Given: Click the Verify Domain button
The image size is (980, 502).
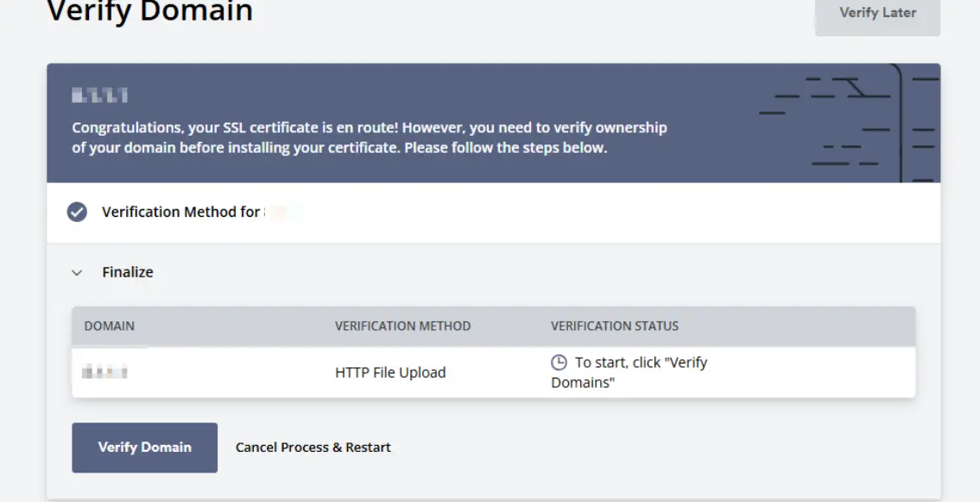Looking at the screenshot, I should click(144, 447).
